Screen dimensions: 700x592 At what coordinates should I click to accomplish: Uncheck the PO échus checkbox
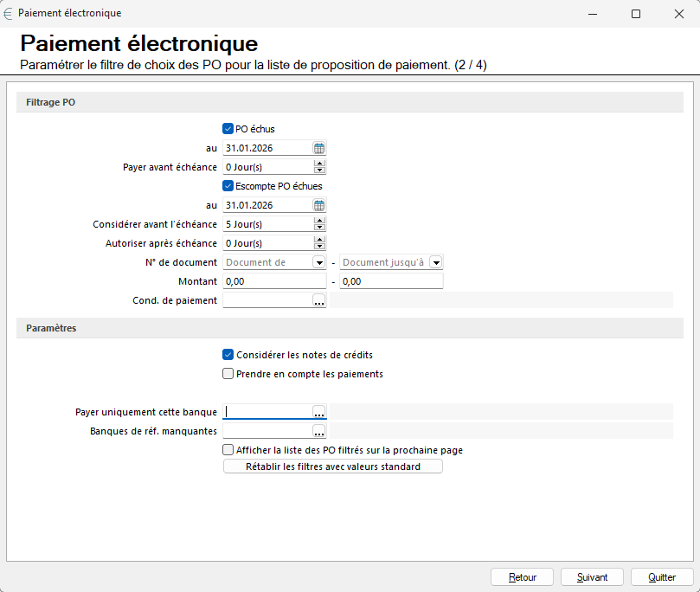point(228,129)
